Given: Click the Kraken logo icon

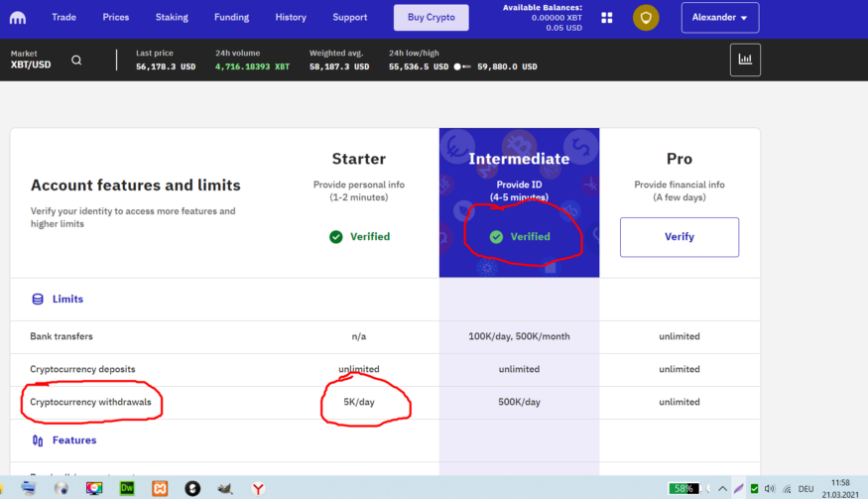Looking at the screenshot, I should point(18,18).
